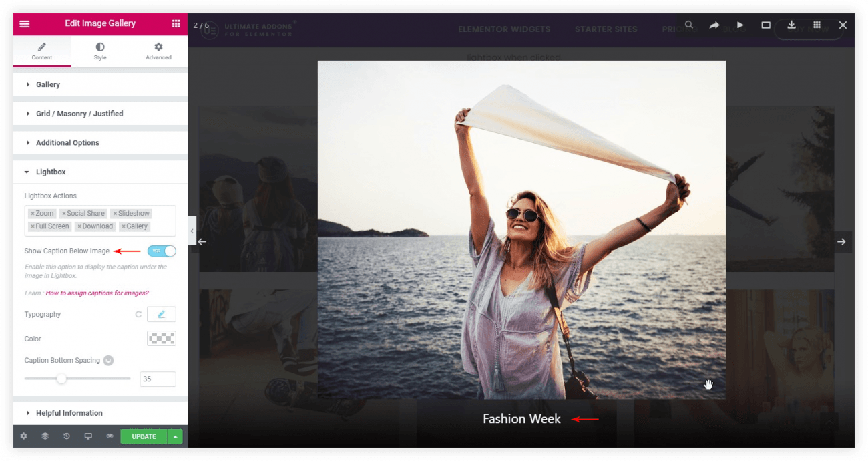This screenshot has height=461, width=868.
Task: Expand the Gallery section
Action: [x=47, y=84]
